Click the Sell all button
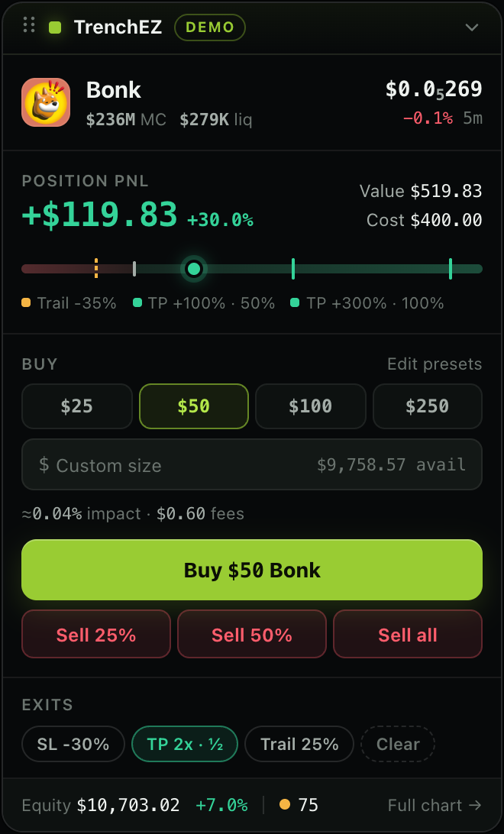 (408, 634)
